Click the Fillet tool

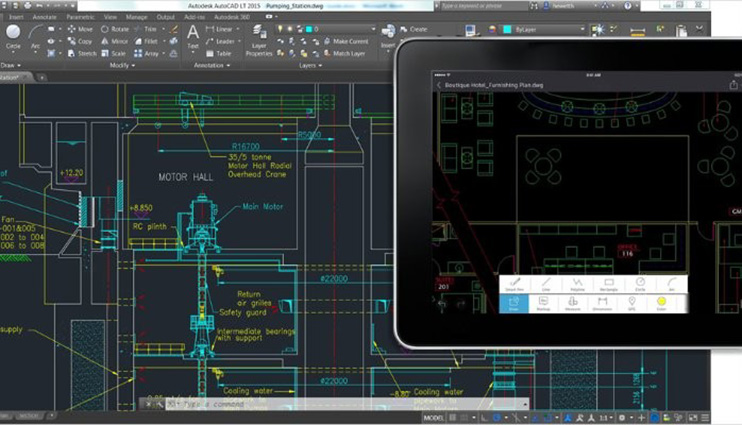click(146, 41)
